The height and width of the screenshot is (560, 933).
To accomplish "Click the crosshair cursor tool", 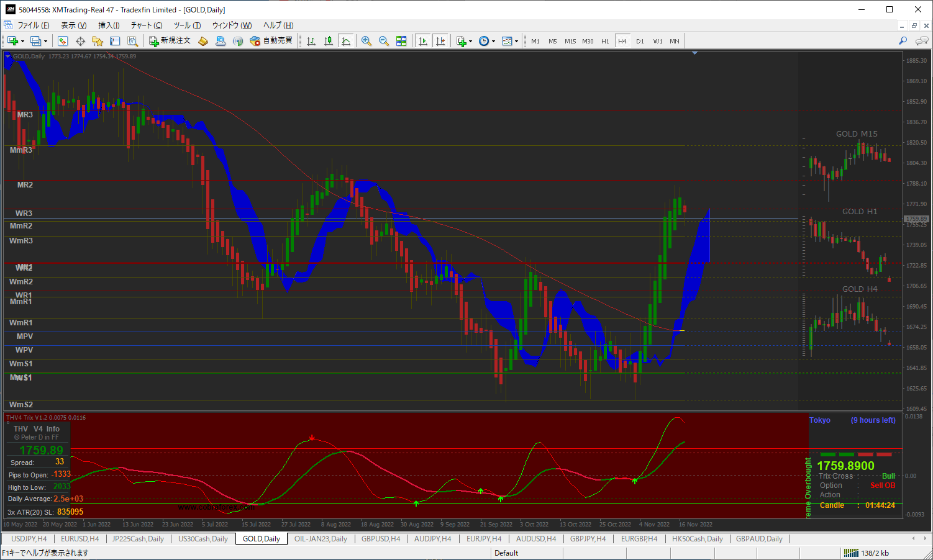I will click(x=80, y=41).
